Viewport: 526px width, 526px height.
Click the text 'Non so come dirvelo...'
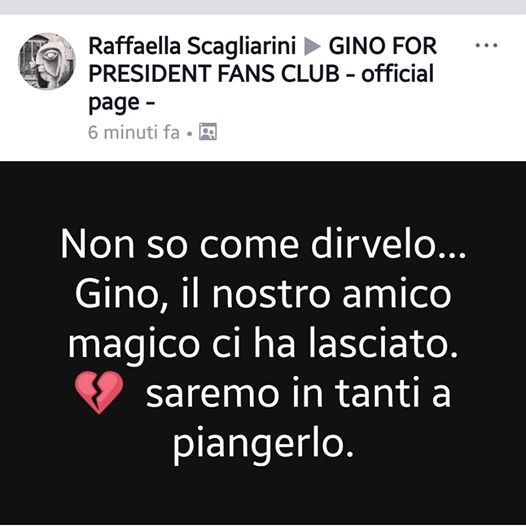pyautogui.click(x=263, y=244)
